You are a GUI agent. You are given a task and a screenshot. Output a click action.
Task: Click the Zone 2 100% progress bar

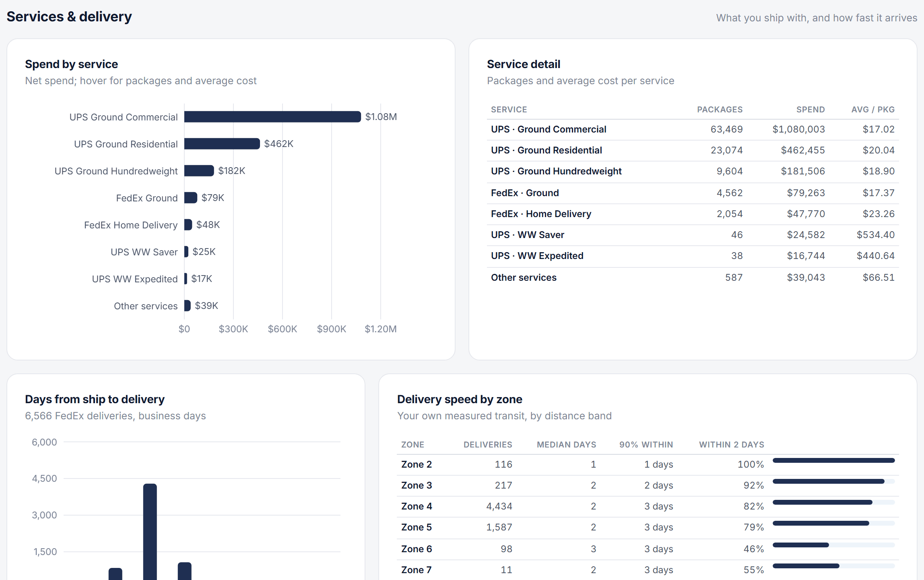(x=833, y=460)
